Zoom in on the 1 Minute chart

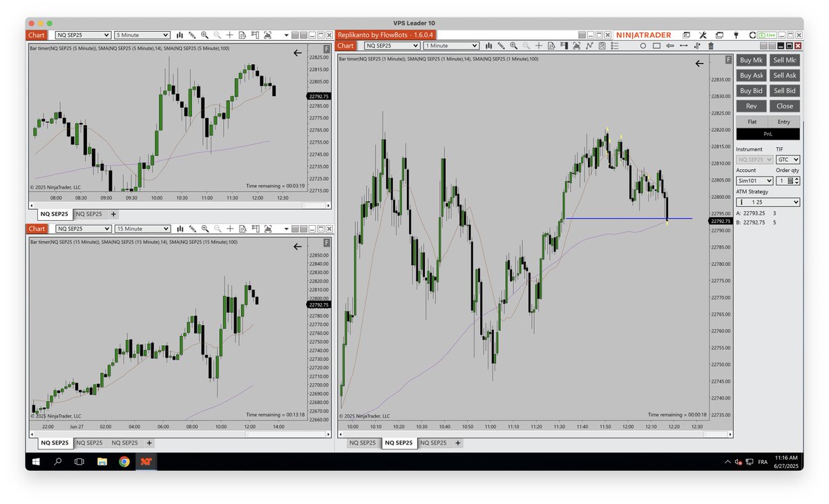(x=513, y=46)
